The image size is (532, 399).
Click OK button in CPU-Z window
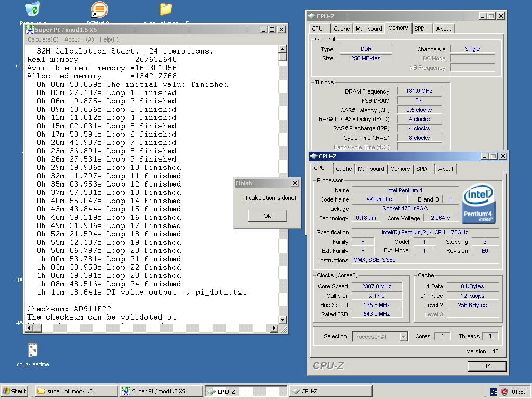(x=486, y=366)
